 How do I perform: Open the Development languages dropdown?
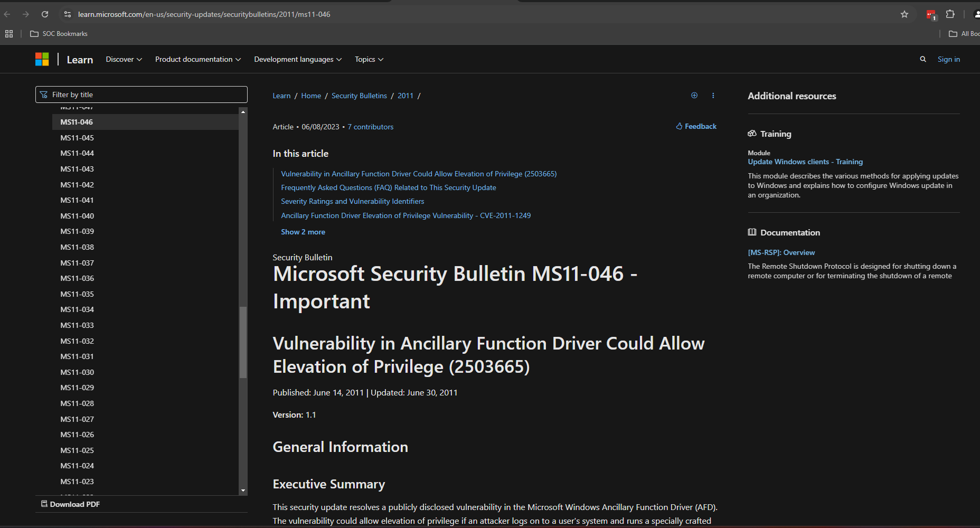coord(297,59)
